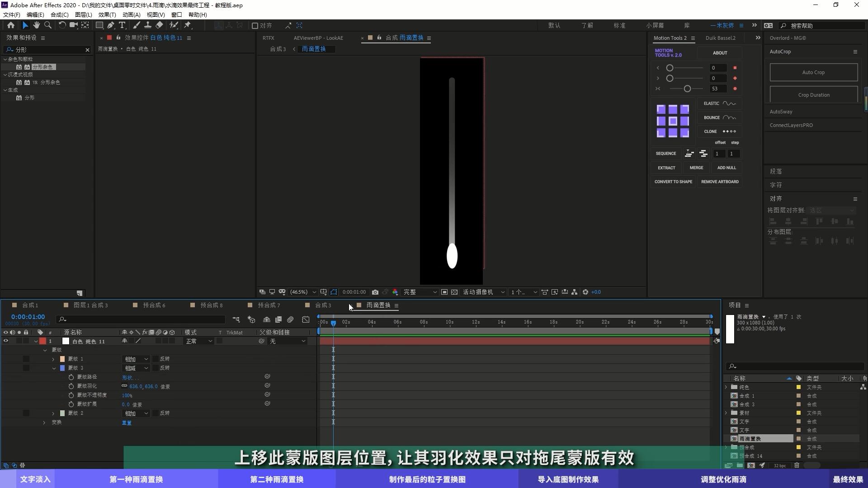The width and height of the screenshot is (868, 488).
Task: Select the Clone Stamp tool
Action: pos(148,25)
